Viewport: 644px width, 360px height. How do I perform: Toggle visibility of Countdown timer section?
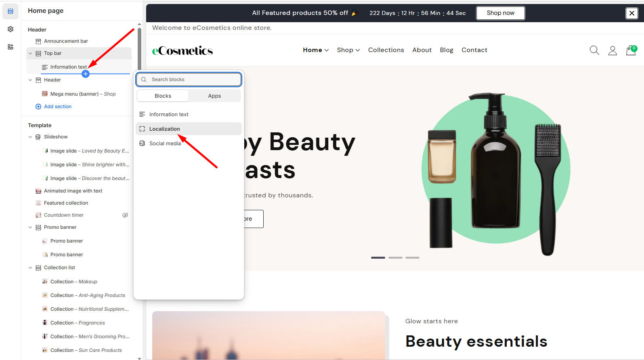click(x=125, y=215)
